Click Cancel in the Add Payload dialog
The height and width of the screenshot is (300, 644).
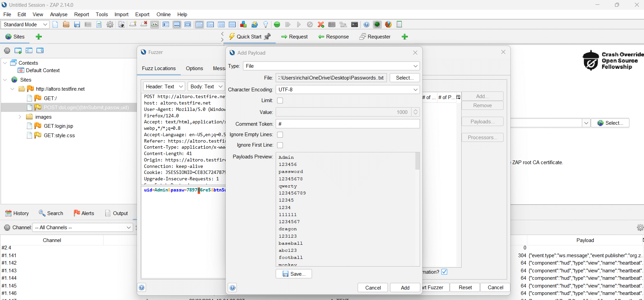[x=373, y=288]
